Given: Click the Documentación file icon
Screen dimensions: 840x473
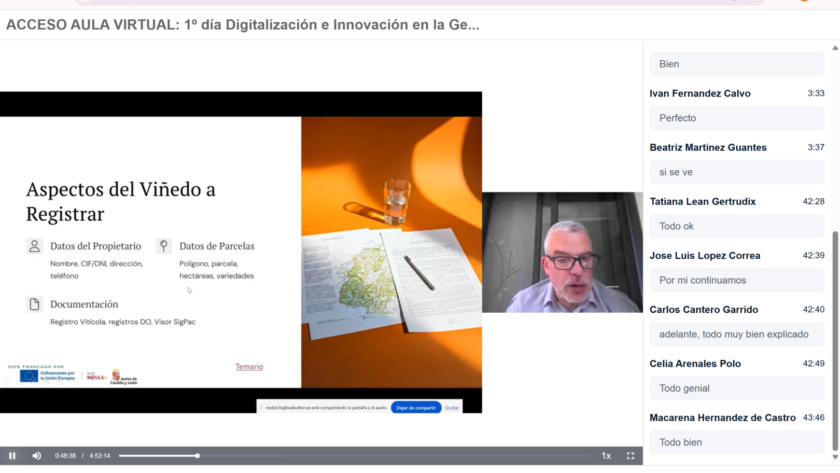Looking at the screenshot, I should [x=35, y=304].
